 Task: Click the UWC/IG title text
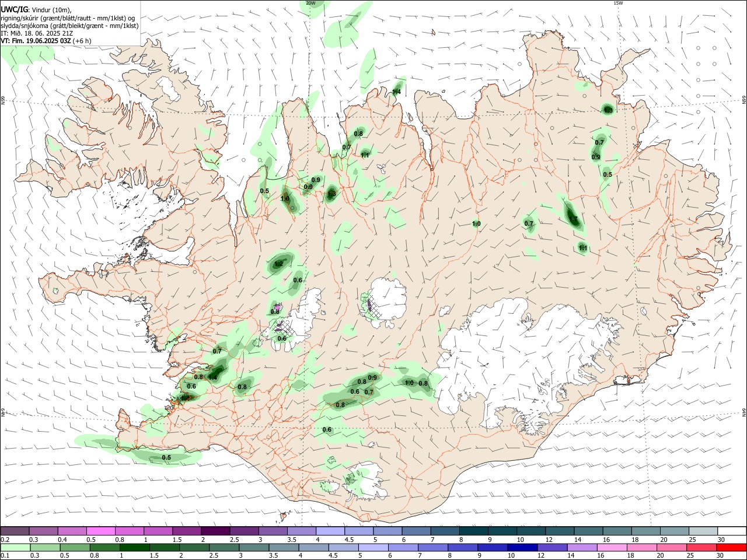13,9
